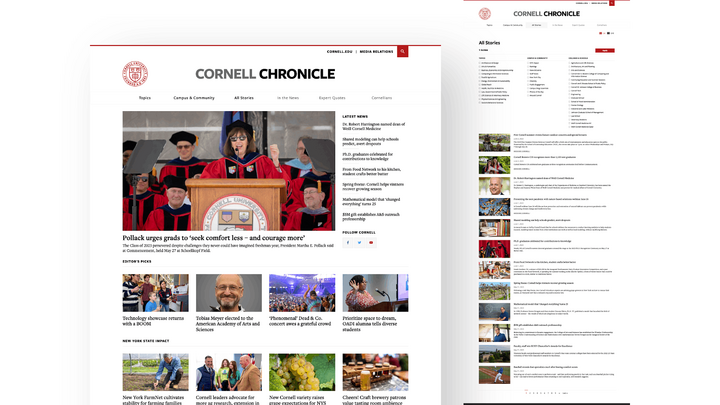Screen dimensions: 720x405
Task: Open 'Spring freeze: Cornell helps vintners' story
Action: 373,186
